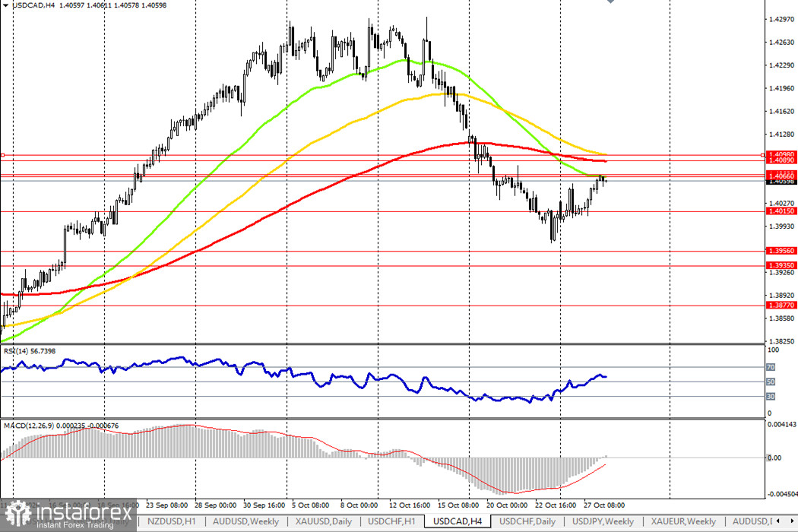Select the 1.40150 red price level label
Image resolution: width=798 pixels, height=532 pixels.
coord(781,211)
